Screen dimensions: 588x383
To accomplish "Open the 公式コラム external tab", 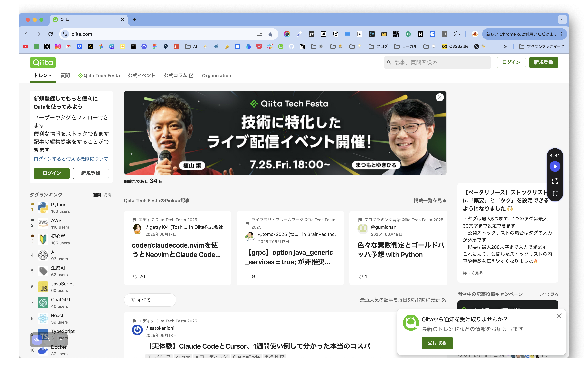I will 179,76.
